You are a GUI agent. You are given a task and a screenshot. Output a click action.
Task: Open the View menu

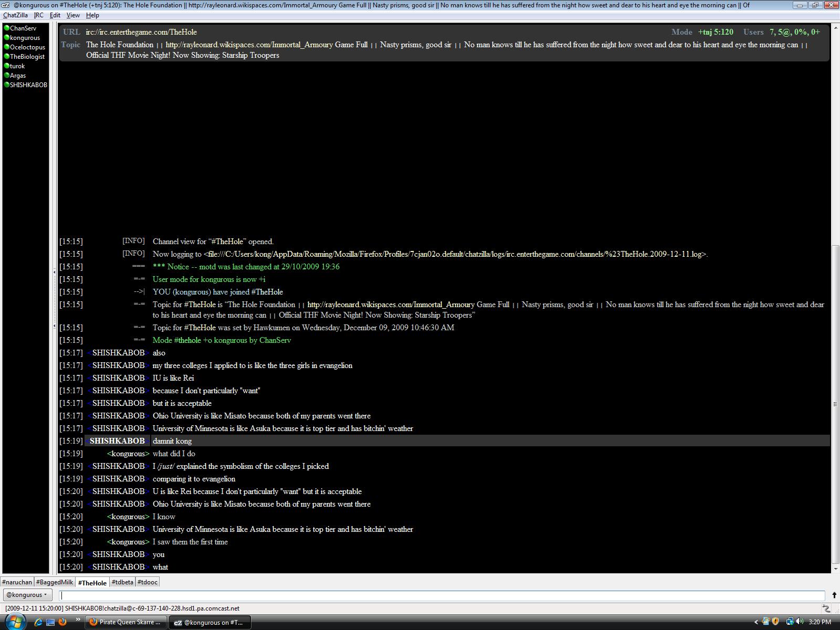coord(73,15)
